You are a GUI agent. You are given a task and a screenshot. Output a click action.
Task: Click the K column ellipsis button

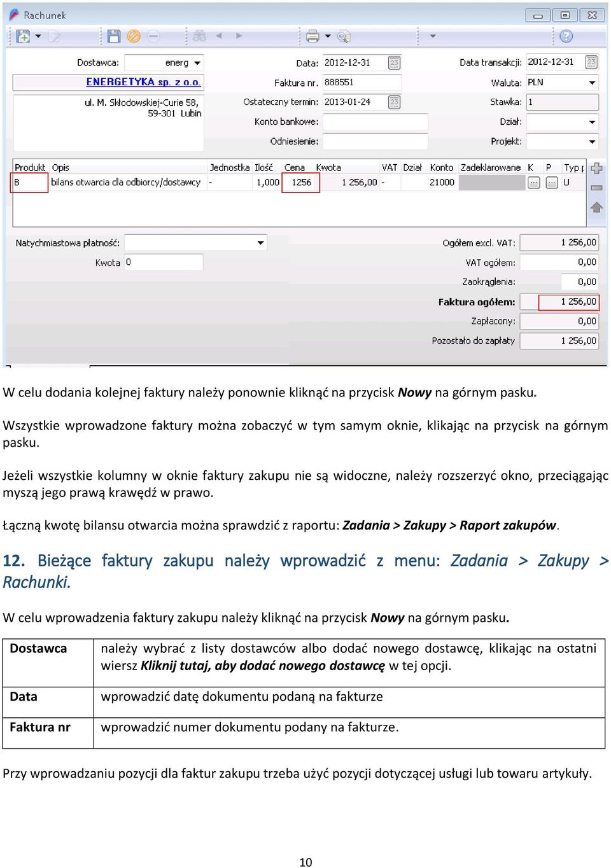pyautogui.click(x=533, y=183)
